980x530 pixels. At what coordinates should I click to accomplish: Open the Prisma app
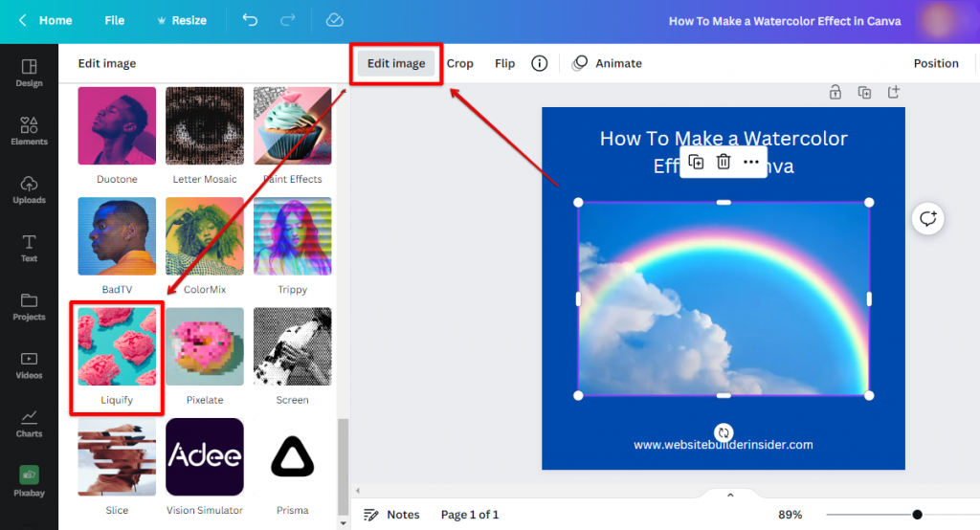(x=293, y=457)
